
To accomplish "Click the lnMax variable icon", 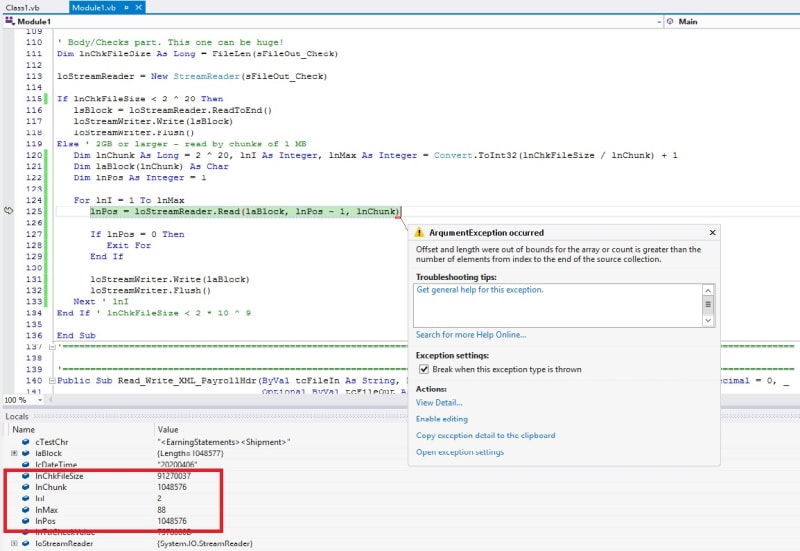I will coord(26,510).
